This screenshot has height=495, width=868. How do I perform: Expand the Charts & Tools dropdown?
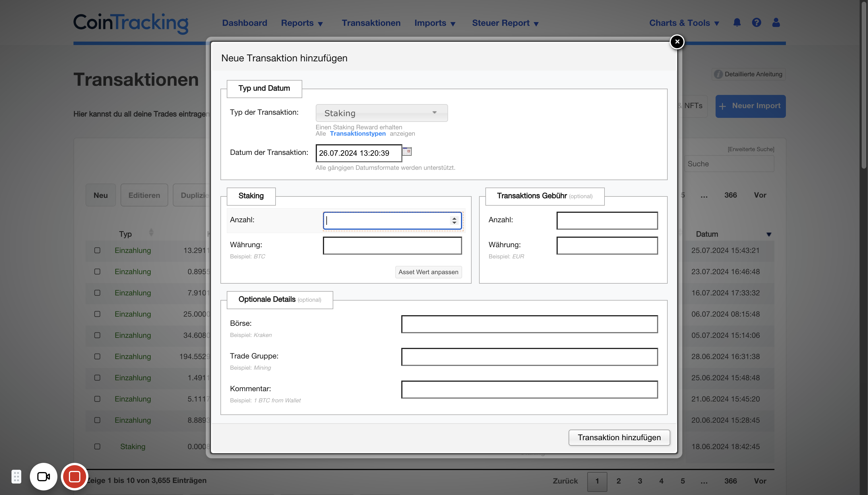[684, 23]
